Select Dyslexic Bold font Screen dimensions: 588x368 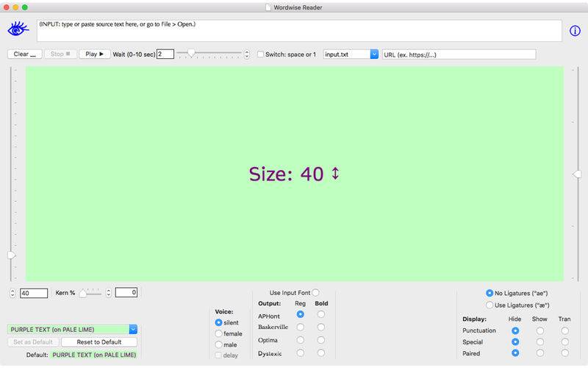point(321,353)
